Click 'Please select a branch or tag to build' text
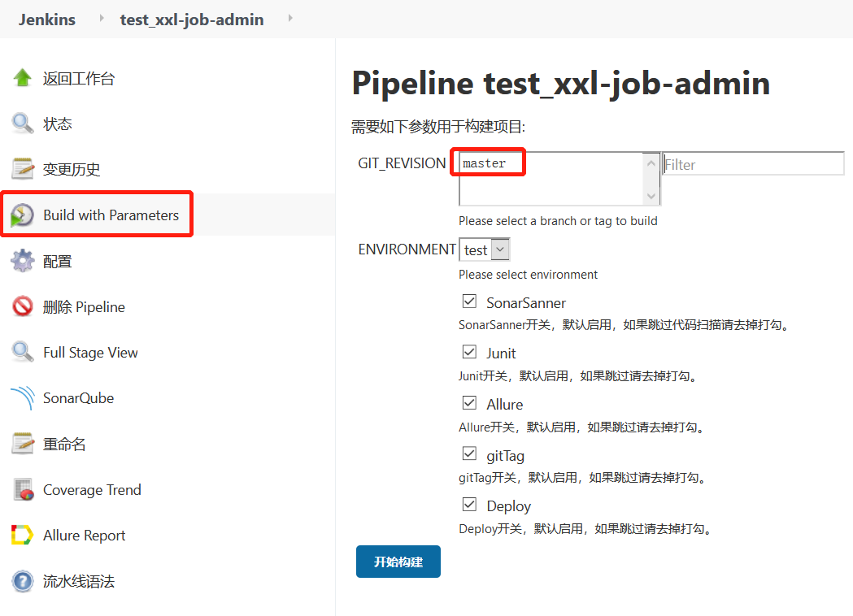This screenshot has height=616, width=853. [x=558, y=221]
